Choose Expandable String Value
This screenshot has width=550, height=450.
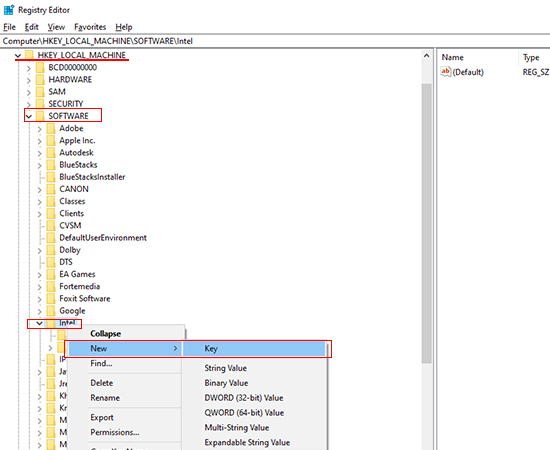tap(255, 443)
